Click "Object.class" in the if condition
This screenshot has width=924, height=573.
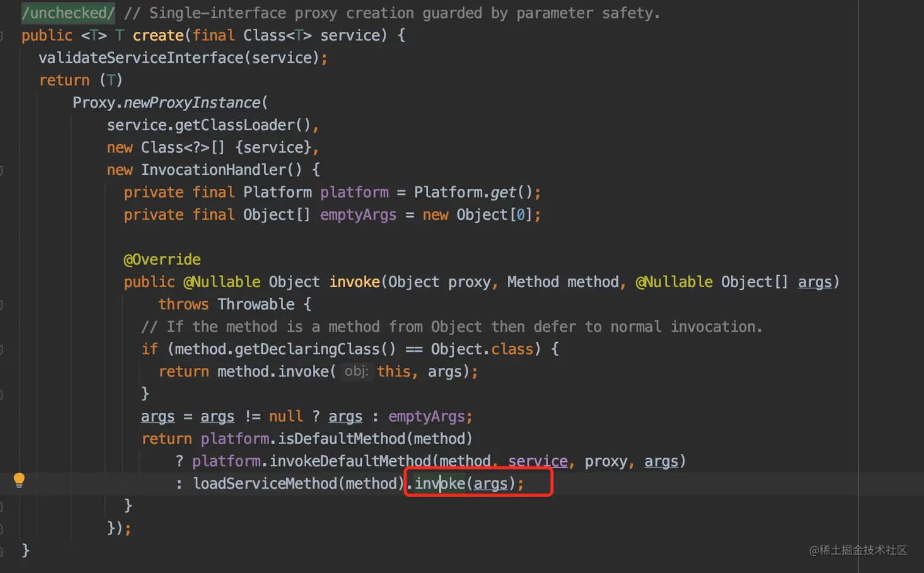[x=482, y=349]
